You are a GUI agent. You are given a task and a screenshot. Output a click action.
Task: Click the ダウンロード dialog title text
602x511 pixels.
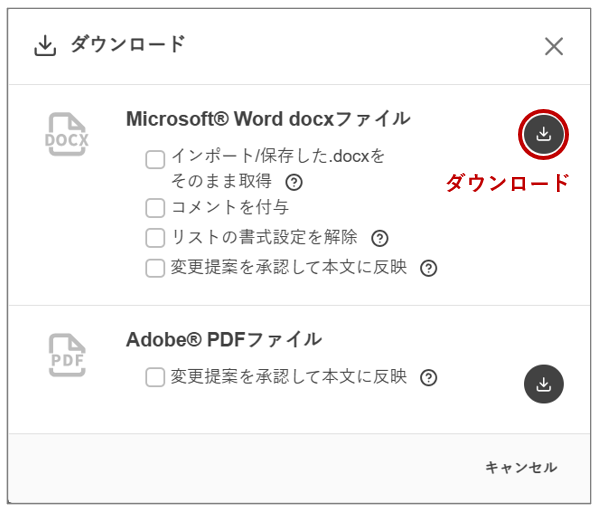pos(127,45)
